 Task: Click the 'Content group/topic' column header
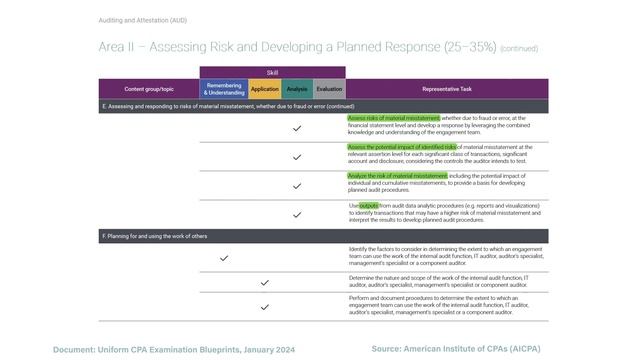(149, 89)
